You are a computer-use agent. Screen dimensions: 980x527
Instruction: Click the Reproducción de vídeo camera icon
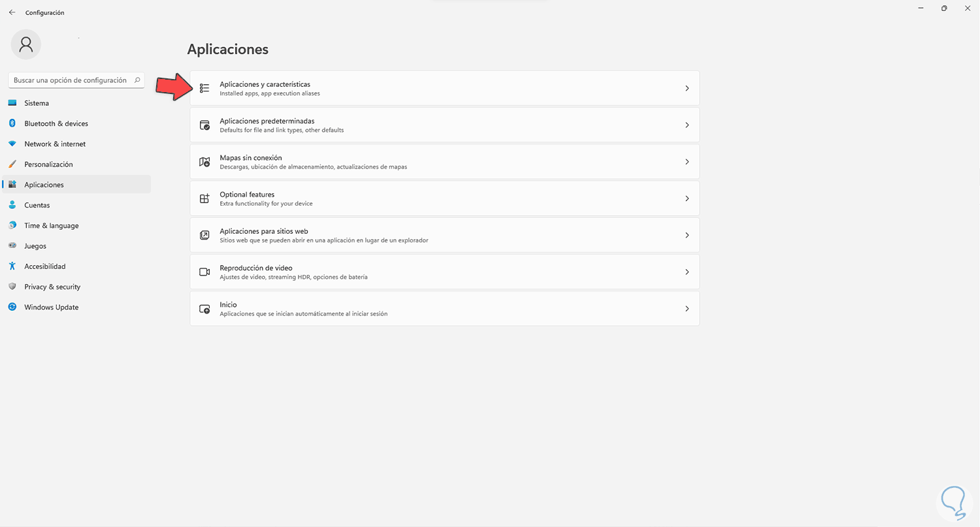pyautogui.click(x=204, y=272)
